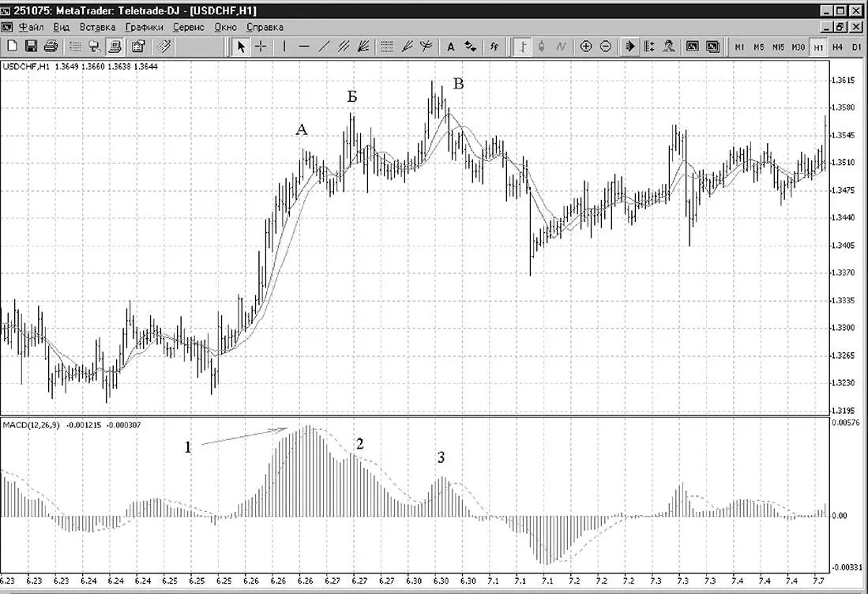
Task: Draw a vertical line tool
Action: click(x=284, y=47)
